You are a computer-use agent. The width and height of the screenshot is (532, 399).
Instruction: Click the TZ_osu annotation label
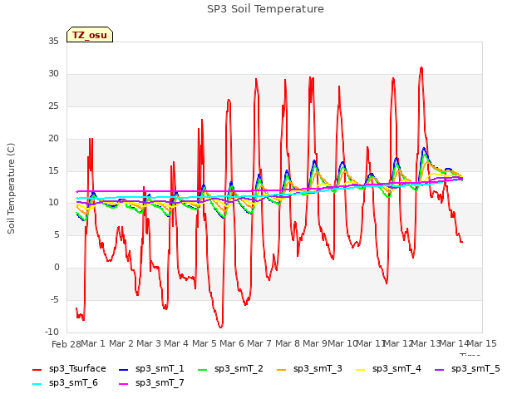90,35
